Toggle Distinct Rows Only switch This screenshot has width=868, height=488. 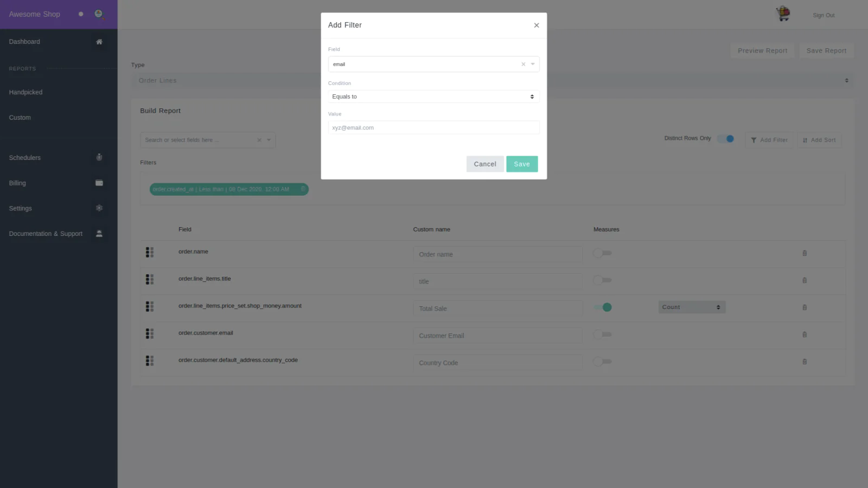tap(725, 139)
